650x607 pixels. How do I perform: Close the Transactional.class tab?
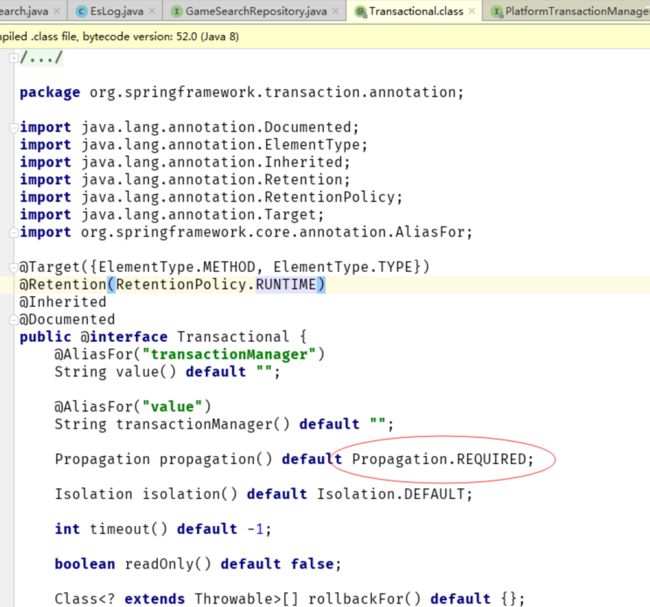click(472, 11)
